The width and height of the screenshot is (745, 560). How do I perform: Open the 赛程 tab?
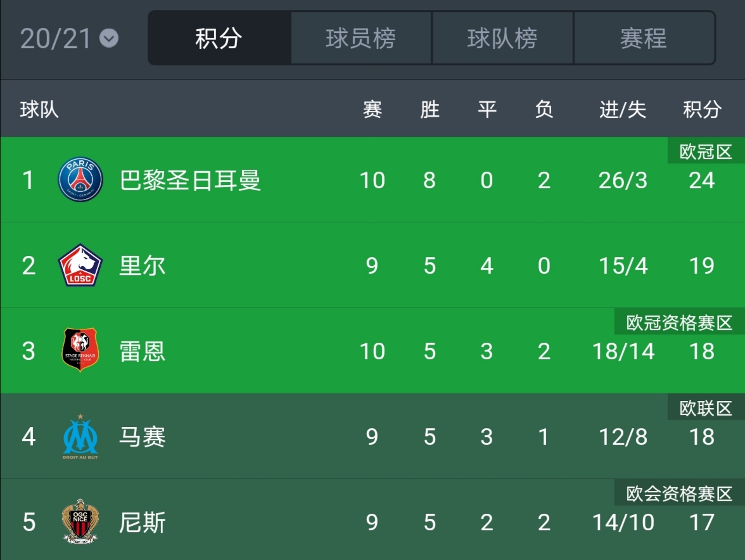(644, 39)
